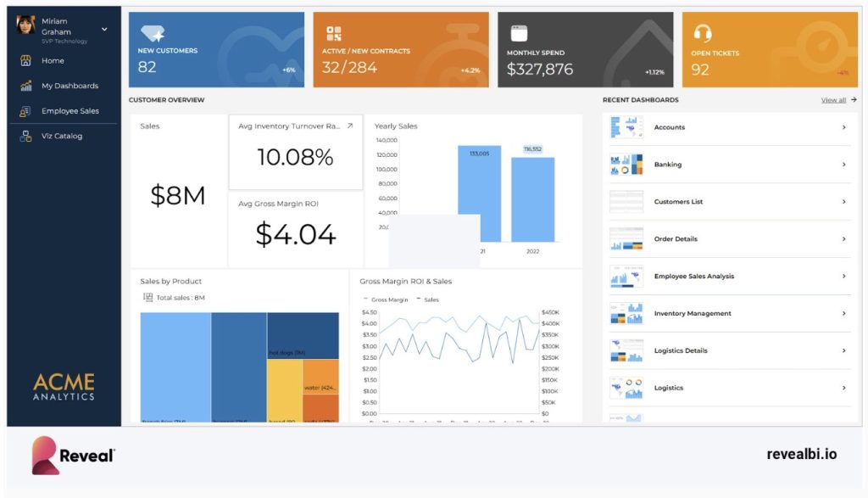Toggle Sales series in chart legend

(x=431, y=299)
